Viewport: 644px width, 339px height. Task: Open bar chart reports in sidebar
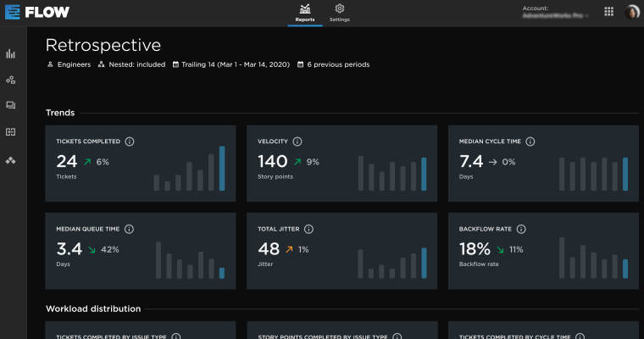11,54
